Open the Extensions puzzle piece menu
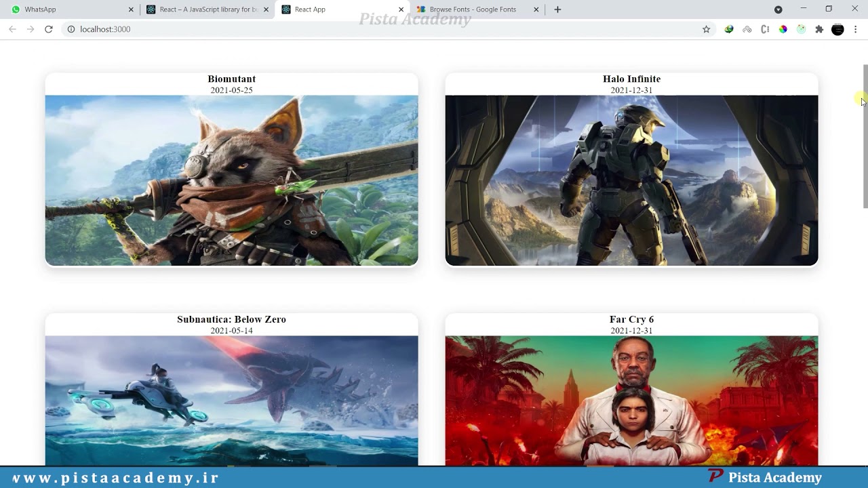 [x=819, y=29]
